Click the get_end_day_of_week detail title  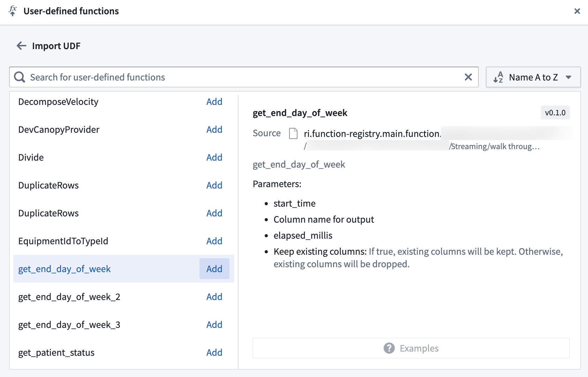(x=300, y=113)
